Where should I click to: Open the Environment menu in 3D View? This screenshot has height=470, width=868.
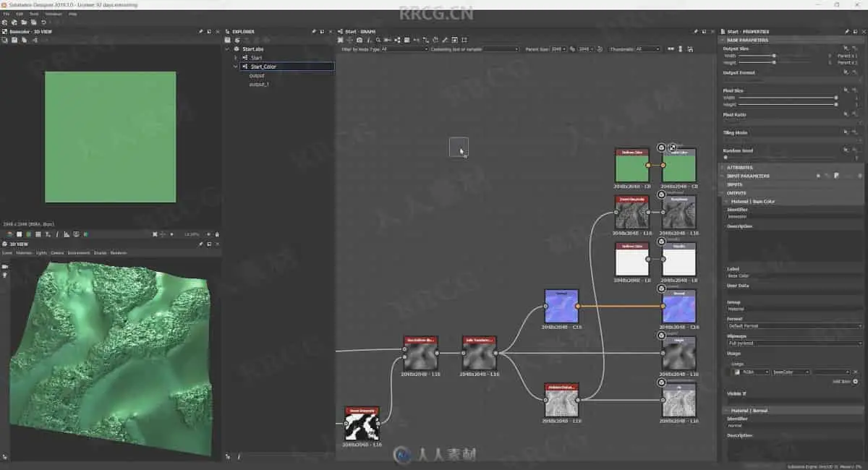pos(79,253)
